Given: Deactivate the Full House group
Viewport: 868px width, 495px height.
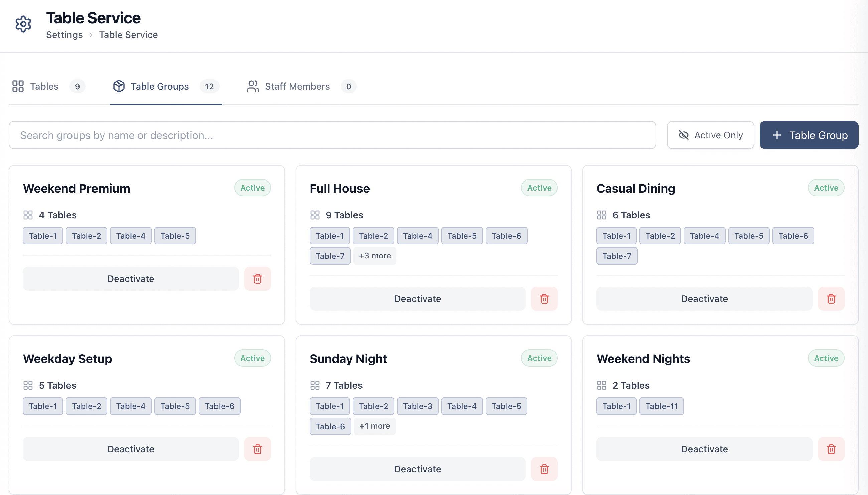Looking at the screenshot, I should coord(417,299).
